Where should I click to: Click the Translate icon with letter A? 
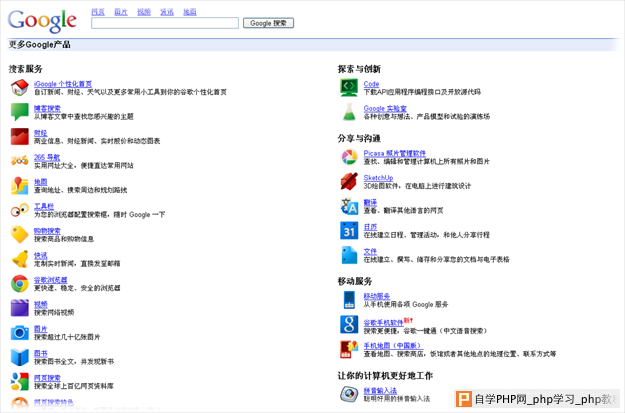(x=349, y=206)
